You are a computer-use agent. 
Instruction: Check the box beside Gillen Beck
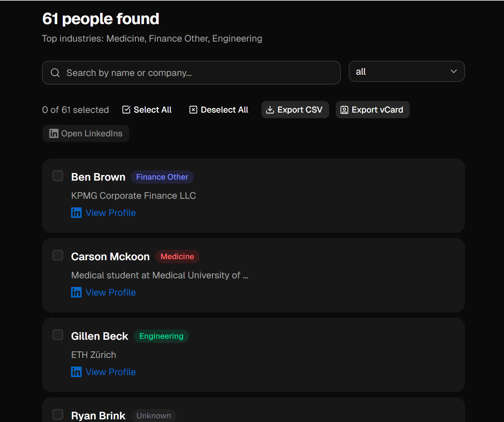coord(58,335)
